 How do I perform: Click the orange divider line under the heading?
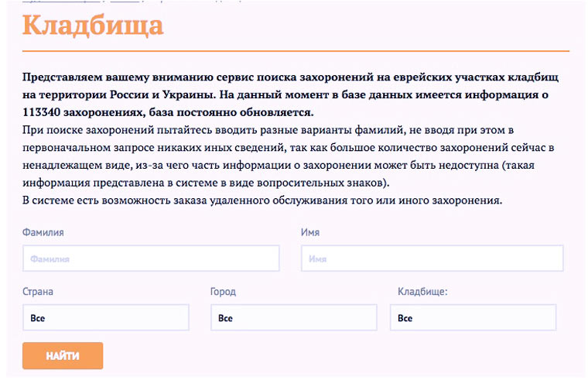pyautogui.click(x=296, y=51)
